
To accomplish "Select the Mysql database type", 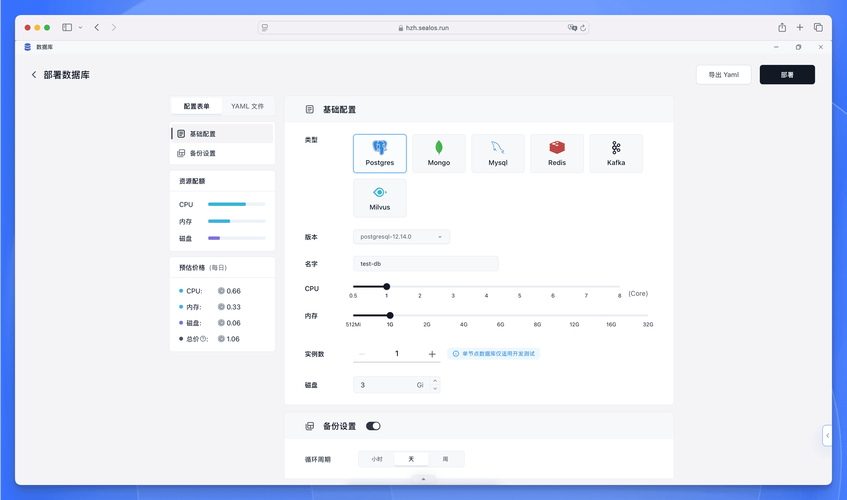I will [498, 153].
